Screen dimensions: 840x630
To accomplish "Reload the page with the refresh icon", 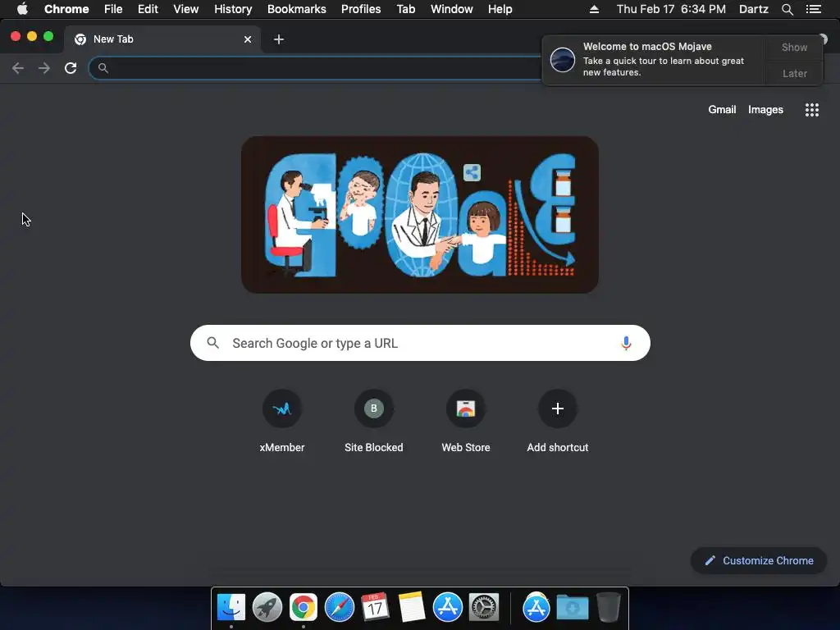I will (x=71, y=68).
